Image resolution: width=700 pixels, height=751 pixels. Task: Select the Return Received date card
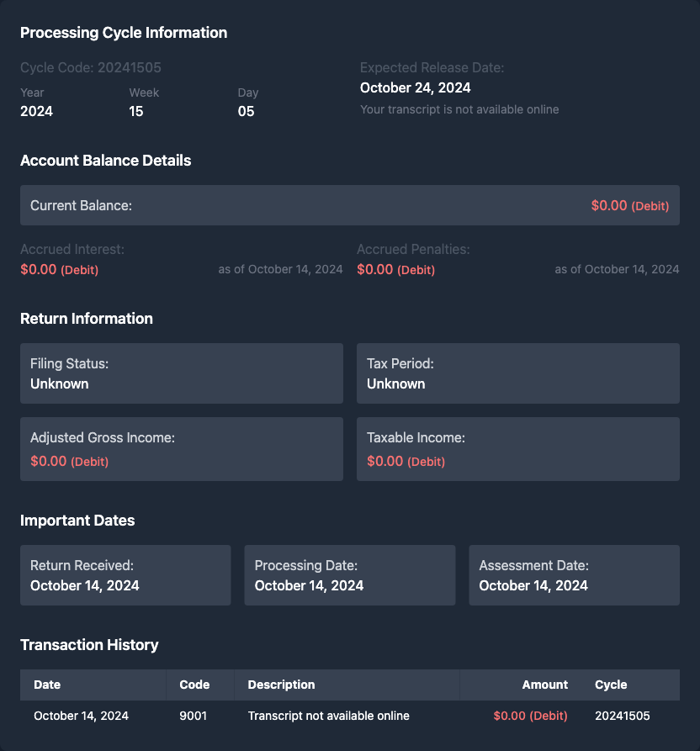(x=125, y=575)
